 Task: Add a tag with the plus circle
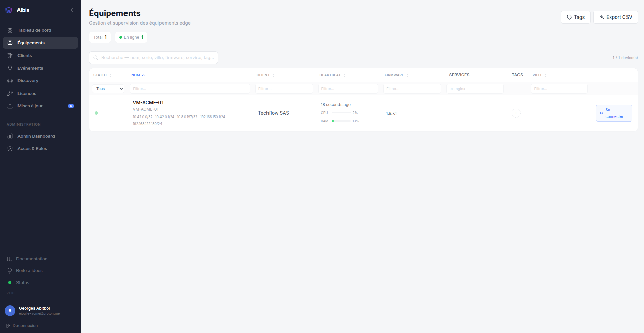coord(516,113)
